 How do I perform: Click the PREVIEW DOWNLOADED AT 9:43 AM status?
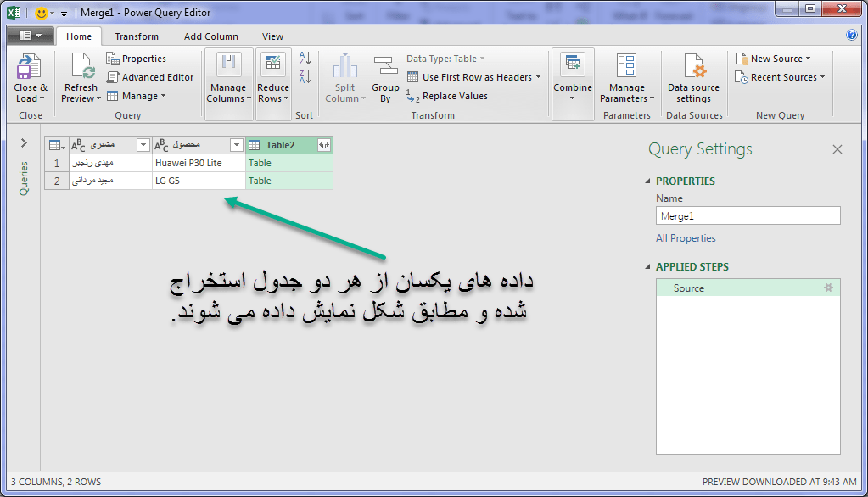pos(780,482)
